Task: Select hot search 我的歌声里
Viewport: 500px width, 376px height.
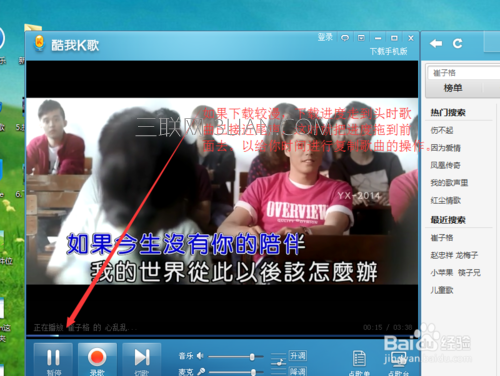Action: pyautogui.click(x=449, y=183)
